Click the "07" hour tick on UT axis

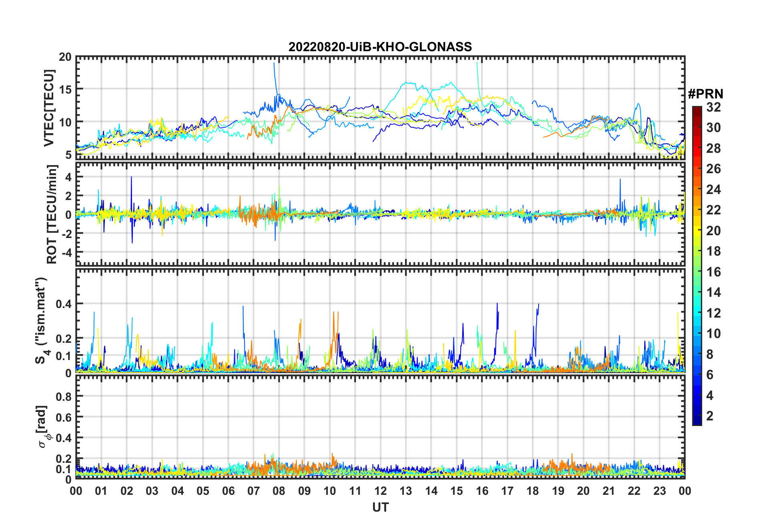point(254,491)
